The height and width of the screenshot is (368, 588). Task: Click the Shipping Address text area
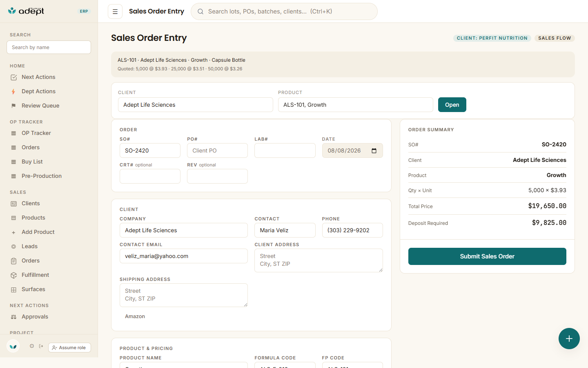point(184,295)
